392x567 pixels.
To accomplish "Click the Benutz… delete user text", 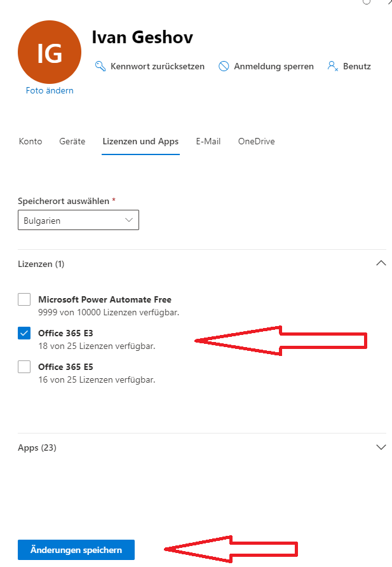I will 357,67.
